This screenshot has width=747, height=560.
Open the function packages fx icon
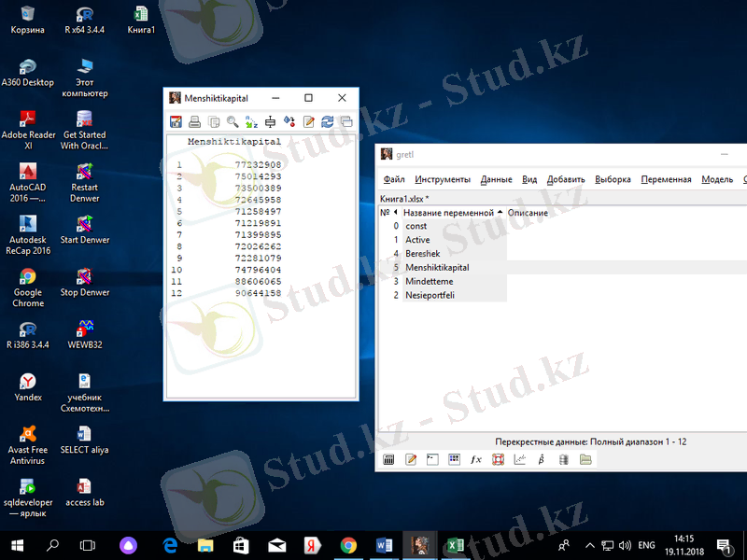[x=475, y=459]
